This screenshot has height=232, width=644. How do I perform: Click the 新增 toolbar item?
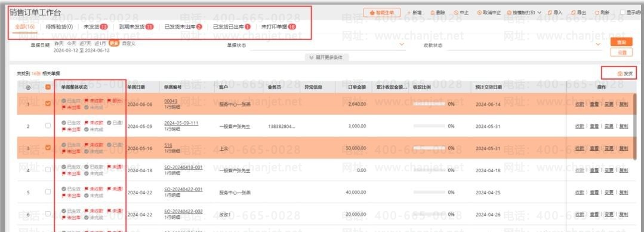coord(414,13)
